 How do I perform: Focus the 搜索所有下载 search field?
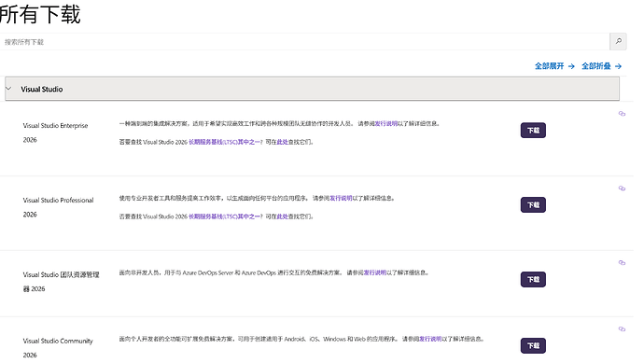tap(305, 42)
